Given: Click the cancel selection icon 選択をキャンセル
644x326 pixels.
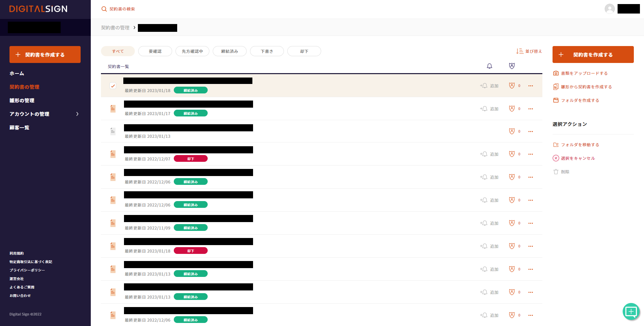Looking at the screenshot, I should pos(556,158).
